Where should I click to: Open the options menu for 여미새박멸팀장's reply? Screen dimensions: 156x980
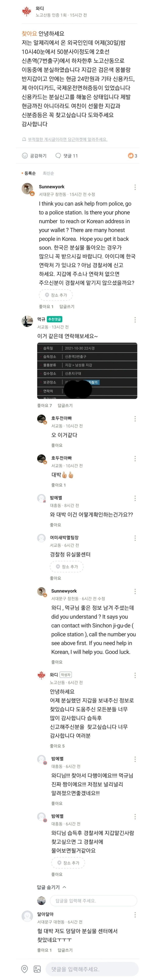click(135, 538)
